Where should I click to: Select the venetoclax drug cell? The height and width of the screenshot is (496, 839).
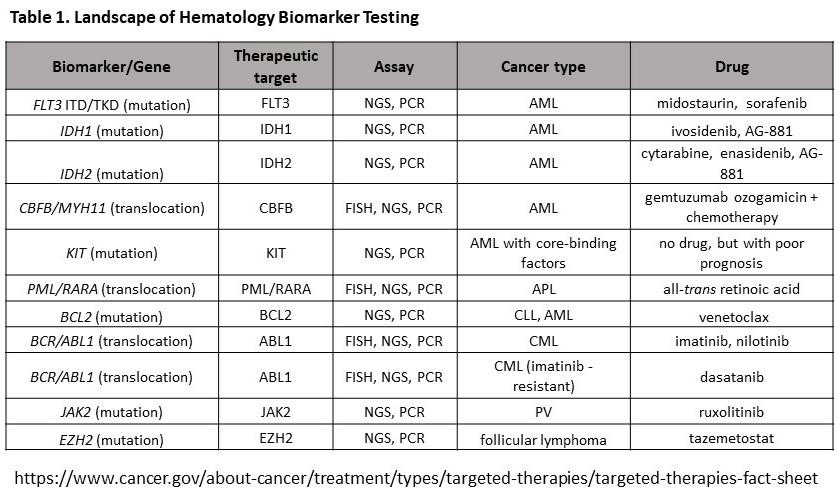tap(732, 315)
